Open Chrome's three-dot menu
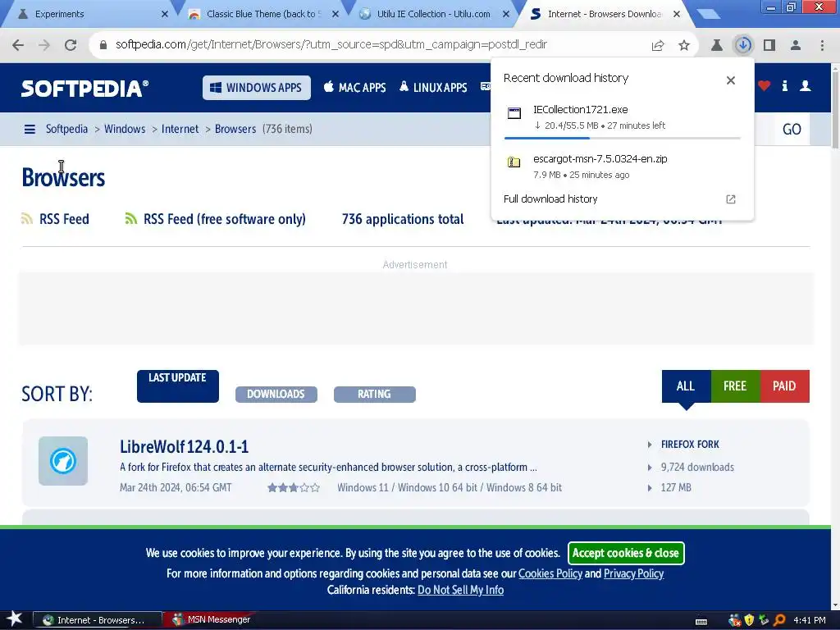The image size is (840, 630). coord(822,45)
